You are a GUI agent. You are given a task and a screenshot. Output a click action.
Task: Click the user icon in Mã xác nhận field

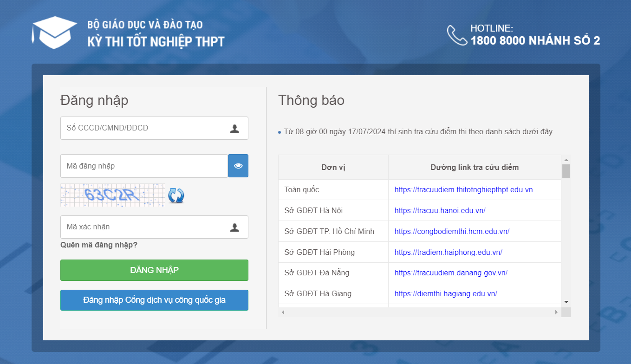(x=234, y=227)
